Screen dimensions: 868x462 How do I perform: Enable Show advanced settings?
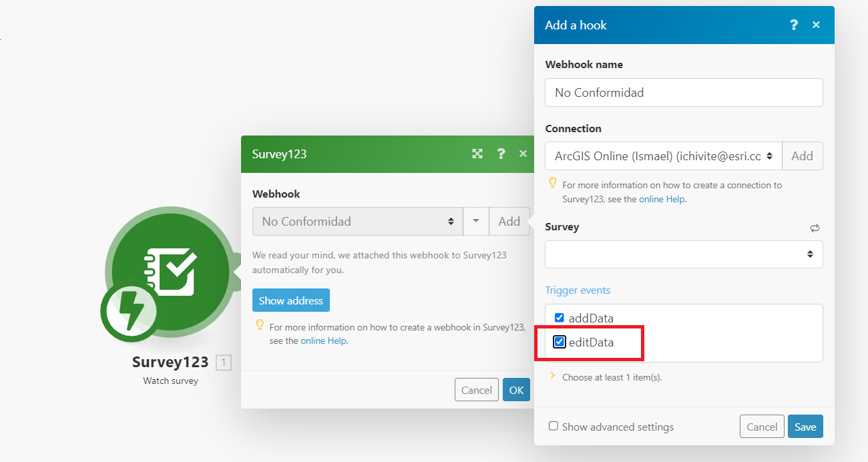[x=554, y=426]
